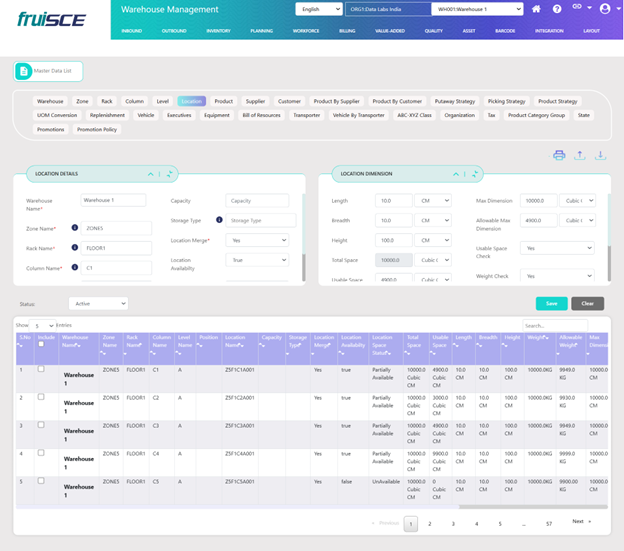Open the Status dropdown showing Active
The height and width of the screenshot is (551, 624).
pos(98,303)
